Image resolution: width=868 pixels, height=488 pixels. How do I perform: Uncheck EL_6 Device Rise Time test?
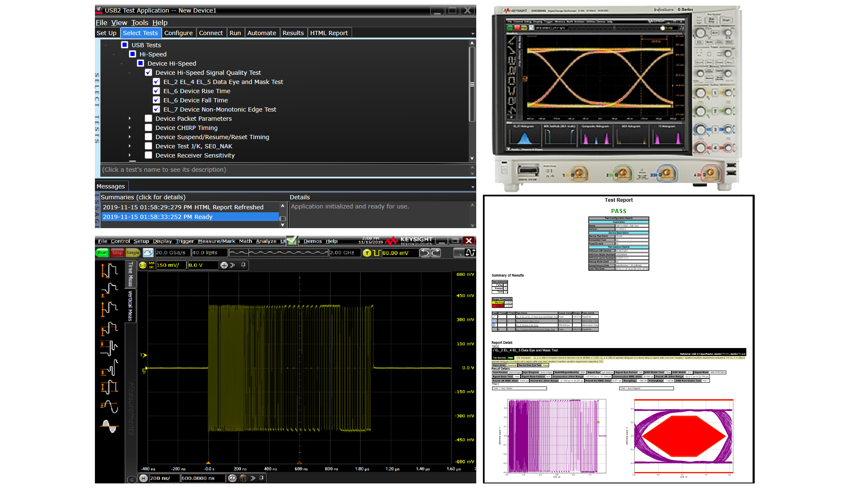tap(156, 91)
